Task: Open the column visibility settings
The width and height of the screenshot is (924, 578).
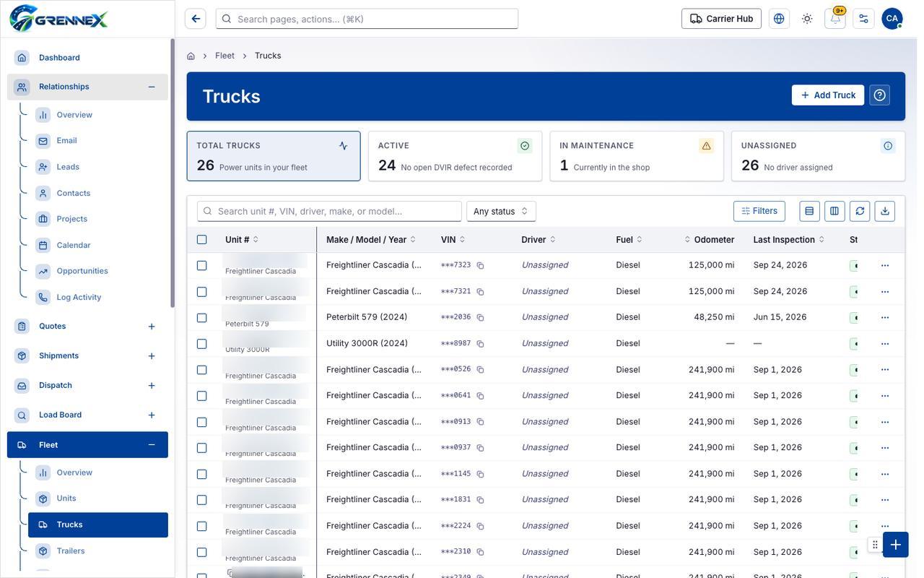Action: click(x=834, y=211)
